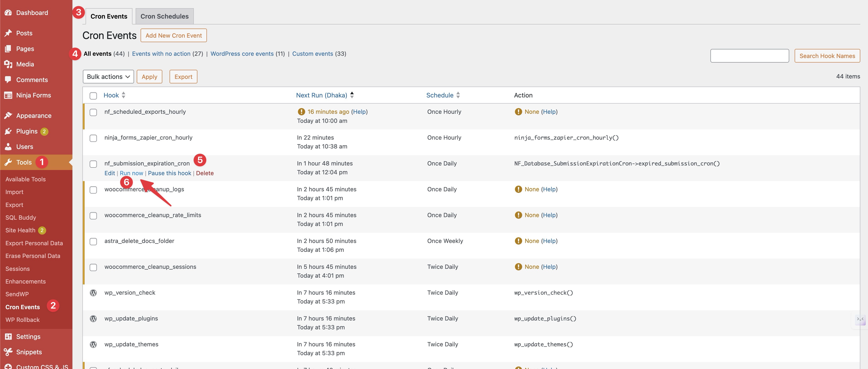Viewport: 868px width, 369px height.
Task: Open Sessions submenu item
Action: [x=17, y=269]
